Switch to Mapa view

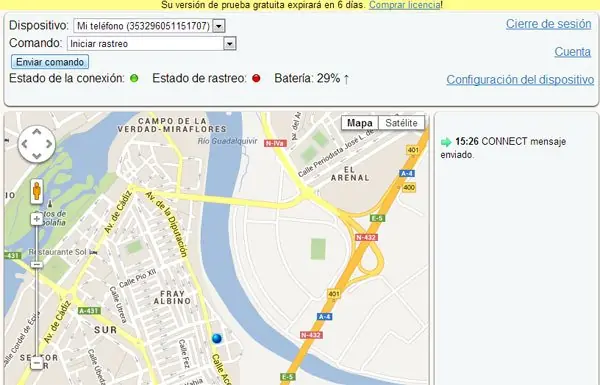[x=360, y=123]
